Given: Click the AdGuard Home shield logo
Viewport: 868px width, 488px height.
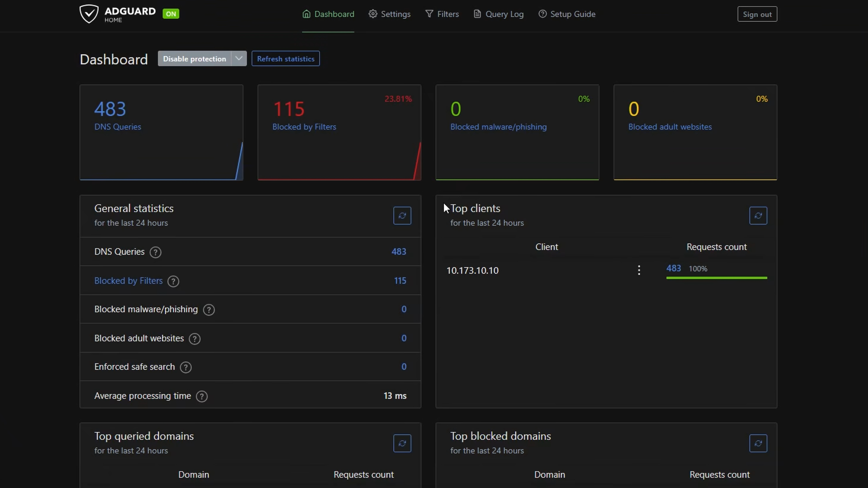Looking at the screenshot, I should coord(89,14).
